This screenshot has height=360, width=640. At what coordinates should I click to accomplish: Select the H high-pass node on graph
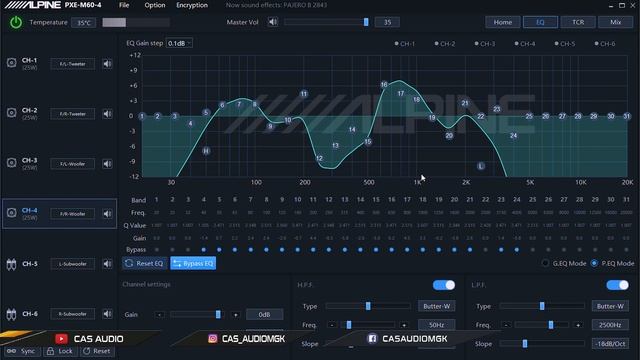[206, 151]
